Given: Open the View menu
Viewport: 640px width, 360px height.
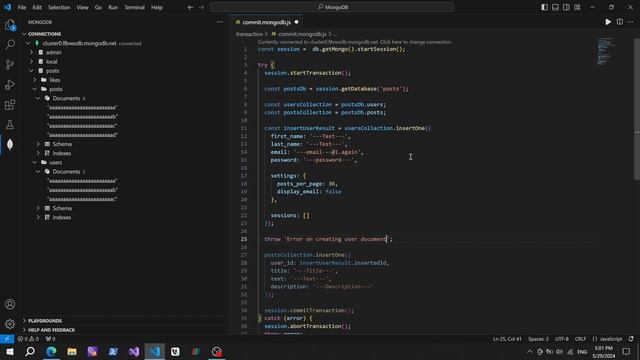Looking at the screenshot, I should pyautogui.click(x=82, y=7).
